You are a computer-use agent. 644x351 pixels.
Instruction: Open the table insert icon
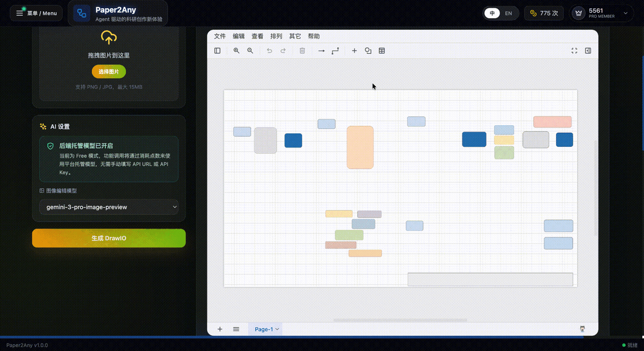click(x=382, y=51)
